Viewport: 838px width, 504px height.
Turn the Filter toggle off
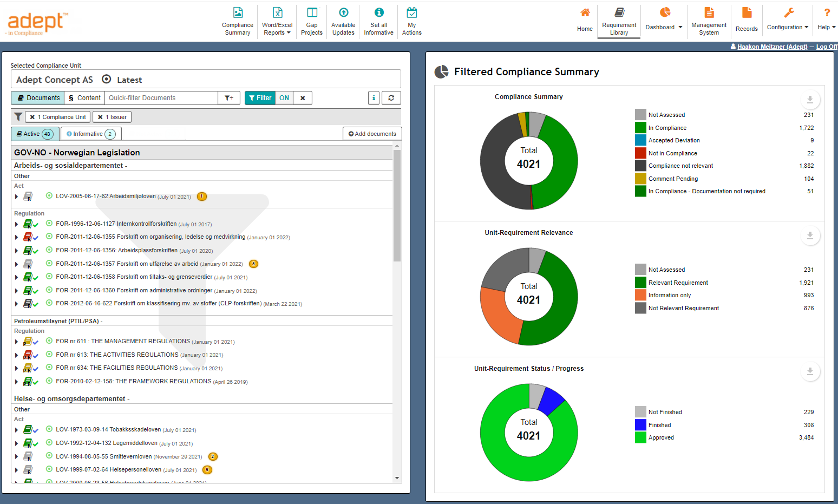click(284, 98)
